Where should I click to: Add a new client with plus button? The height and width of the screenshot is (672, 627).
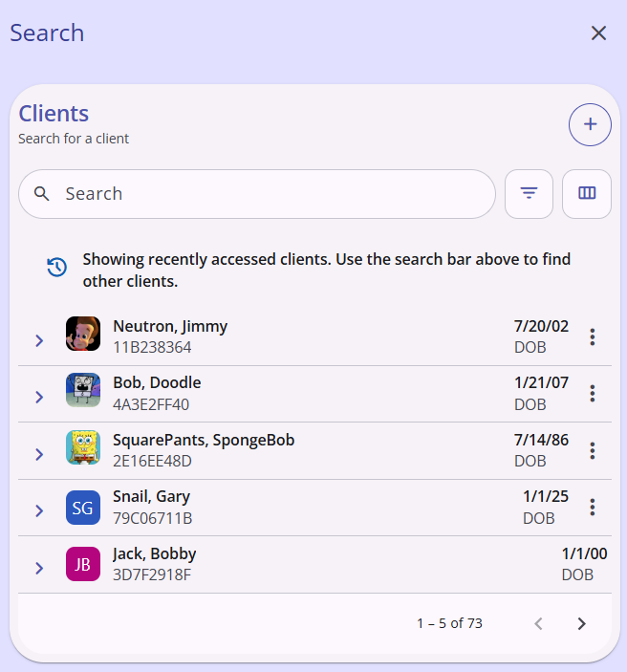click(x=590, y=124)
